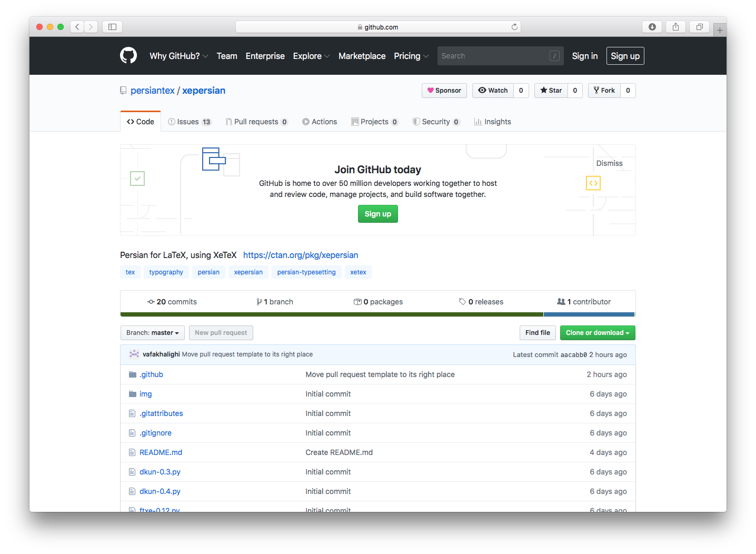
Task: View the 20 commits history
Action: (x=172, y=302)
